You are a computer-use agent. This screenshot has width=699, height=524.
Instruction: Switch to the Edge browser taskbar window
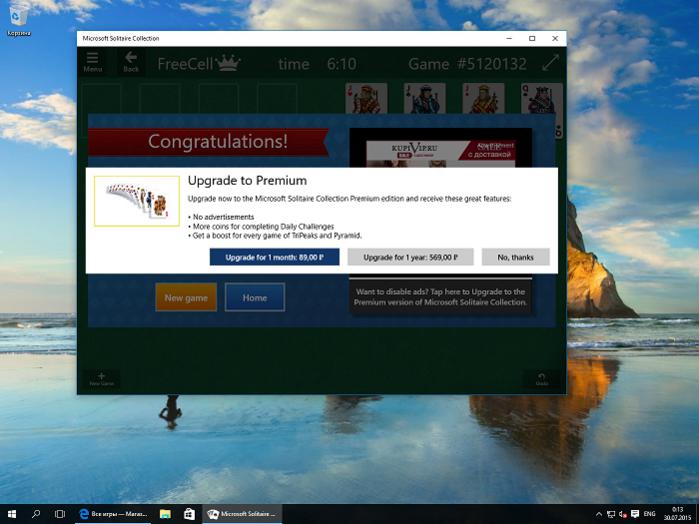click(113, 514)
